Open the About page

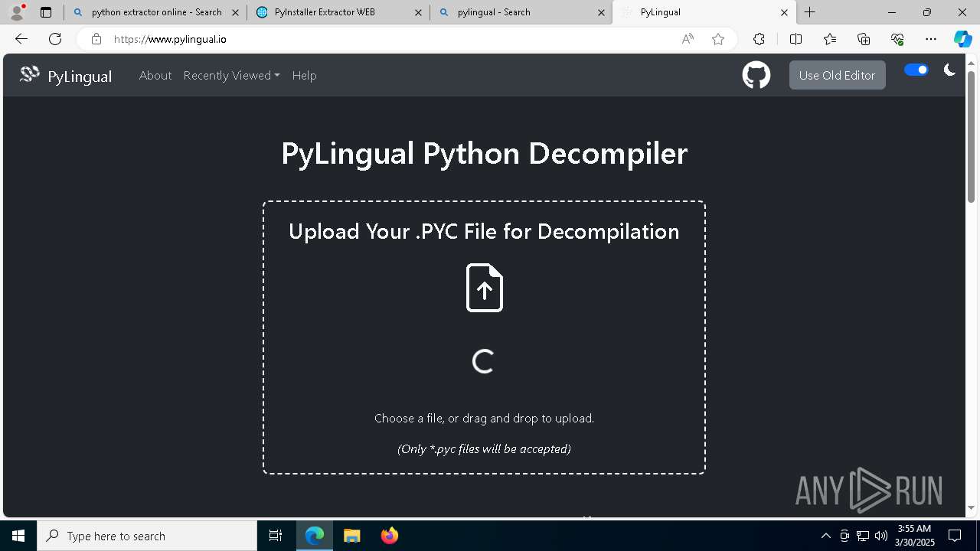(155, 75)
